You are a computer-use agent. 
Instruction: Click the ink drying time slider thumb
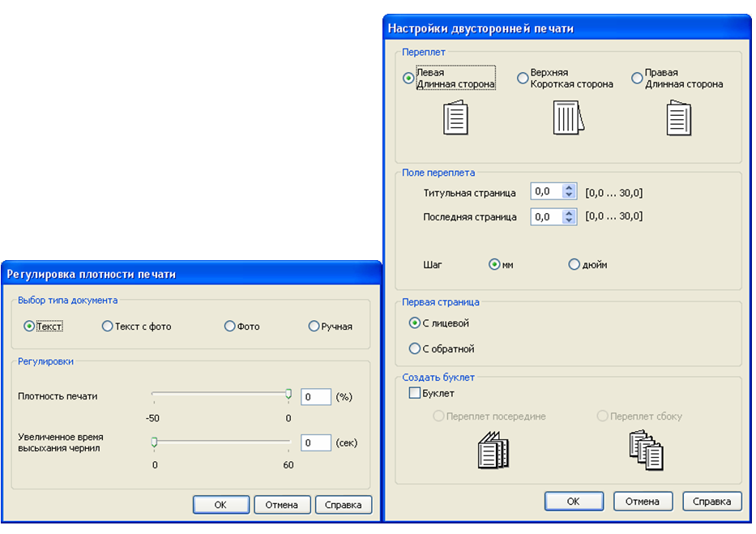154,442
